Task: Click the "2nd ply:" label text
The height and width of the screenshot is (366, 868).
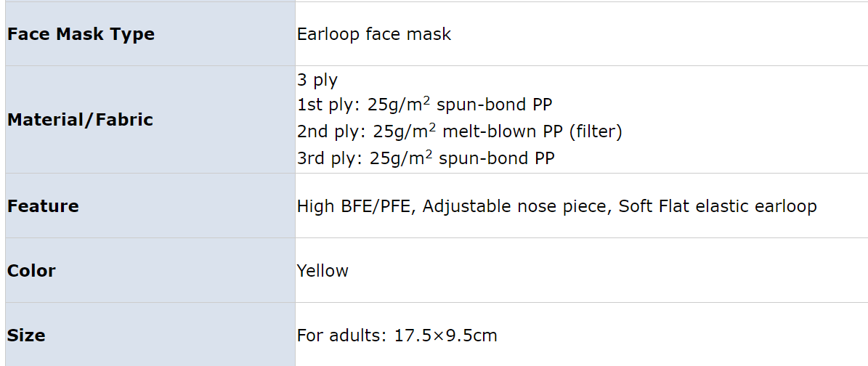Action: [x=332, y=132]
